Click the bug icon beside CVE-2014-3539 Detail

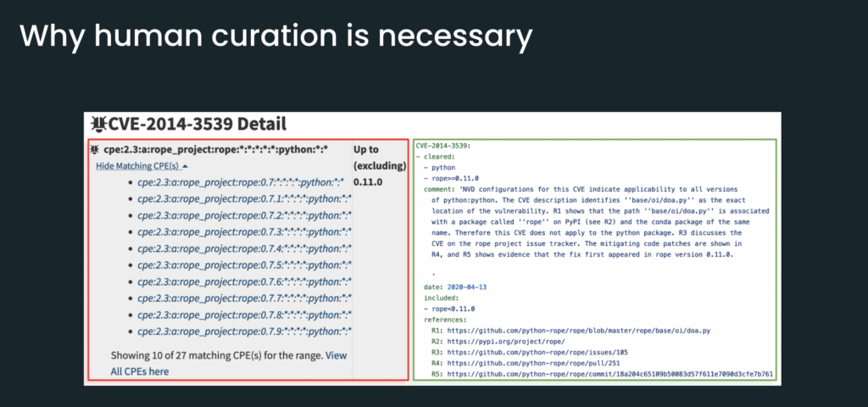[x=98, y=125]
